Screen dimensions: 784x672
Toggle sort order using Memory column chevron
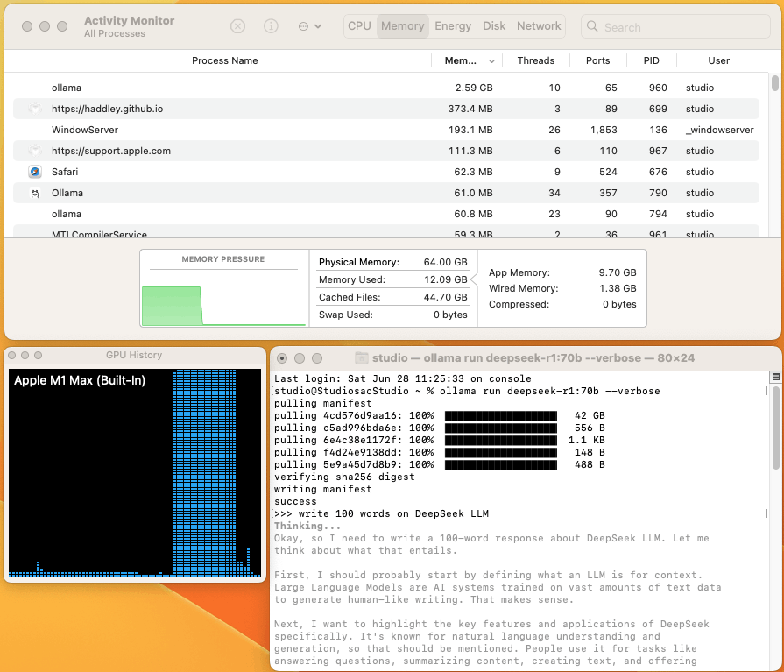pos(491,61)
